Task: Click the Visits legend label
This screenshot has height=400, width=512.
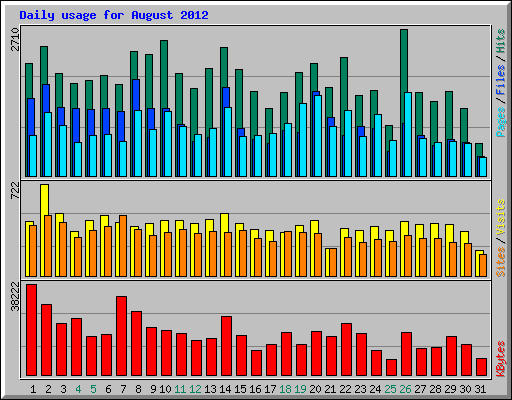Action: pyautogui.click(x=501, y=217)
